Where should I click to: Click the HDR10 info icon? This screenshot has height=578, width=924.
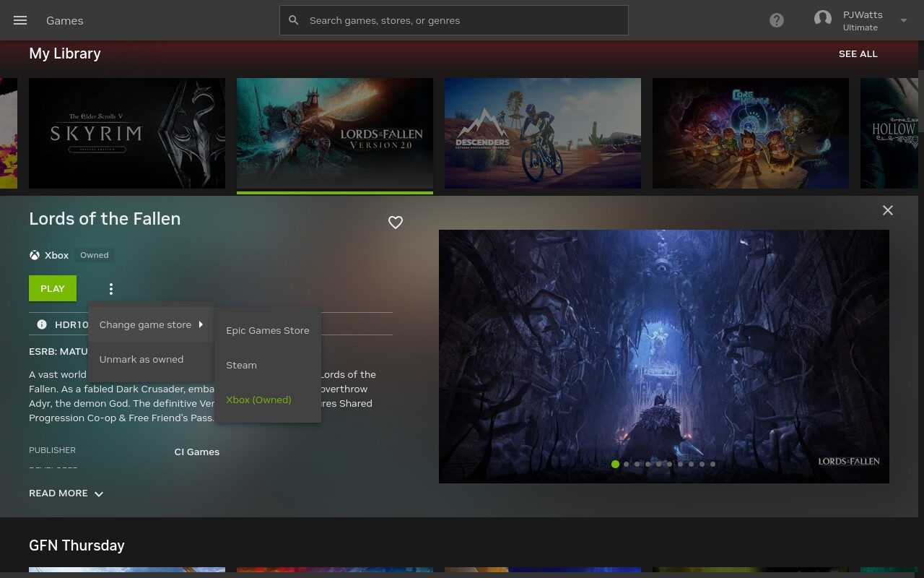(42, 324)
